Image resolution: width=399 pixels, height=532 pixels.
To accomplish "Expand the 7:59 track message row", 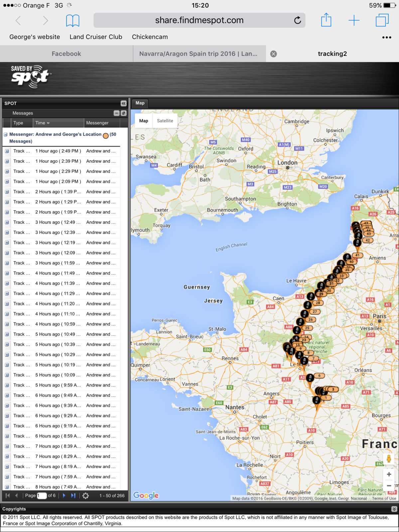I will pyautogui.click(x=7, y=477).
